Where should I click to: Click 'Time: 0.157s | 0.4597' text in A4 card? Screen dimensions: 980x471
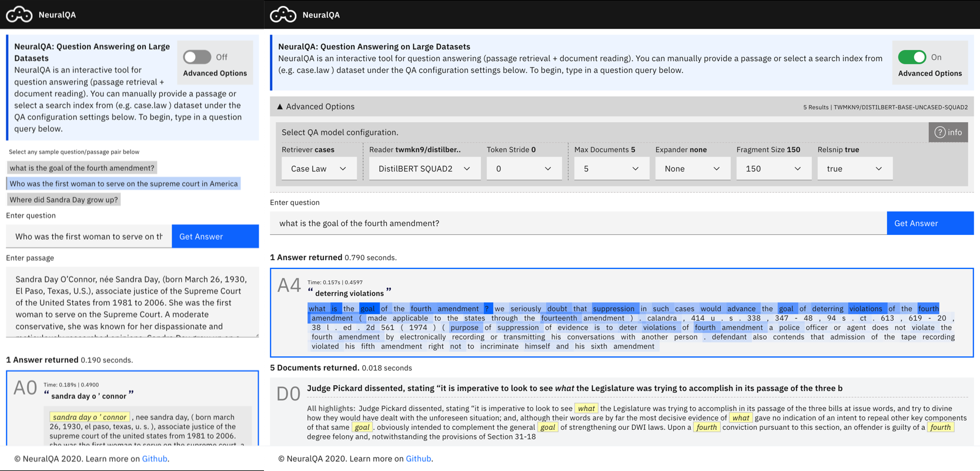(335, 282)
